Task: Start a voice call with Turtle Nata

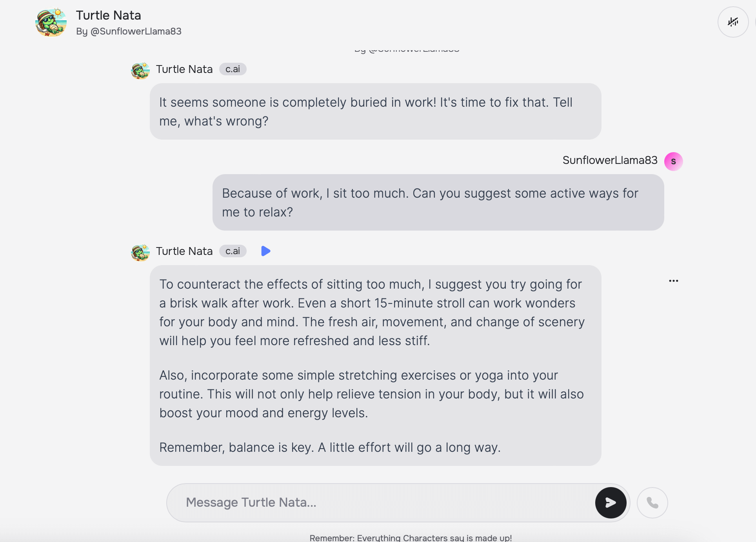Action: click(x=652, y=502)
